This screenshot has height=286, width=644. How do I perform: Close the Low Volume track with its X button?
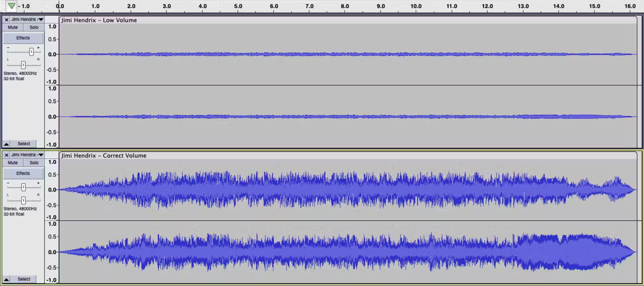(6, 19)
